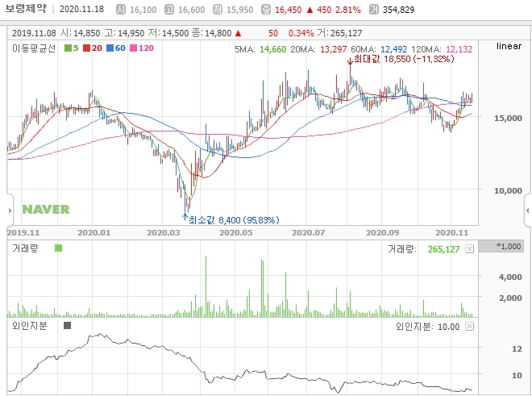Click the 2019.11.08 date in info bar
This screenshot has width=532, height=396.
point(34,33)
